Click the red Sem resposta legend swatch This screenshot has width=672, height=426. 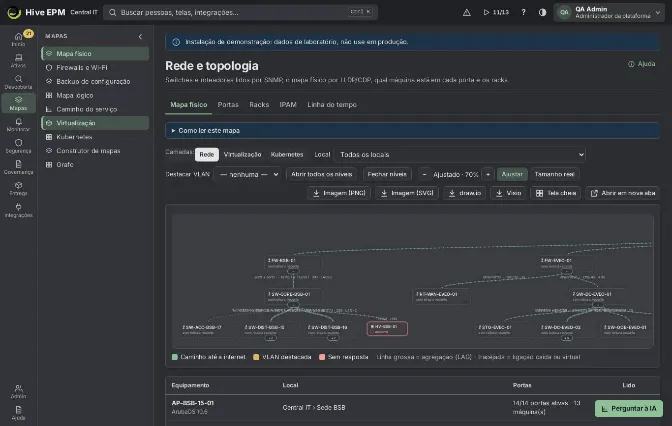click(322, 357)
